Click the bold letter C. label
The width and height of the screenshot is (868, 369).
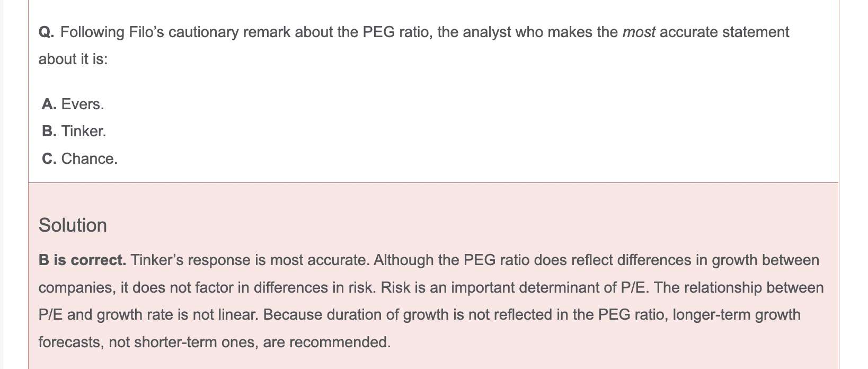pos(49,159)
